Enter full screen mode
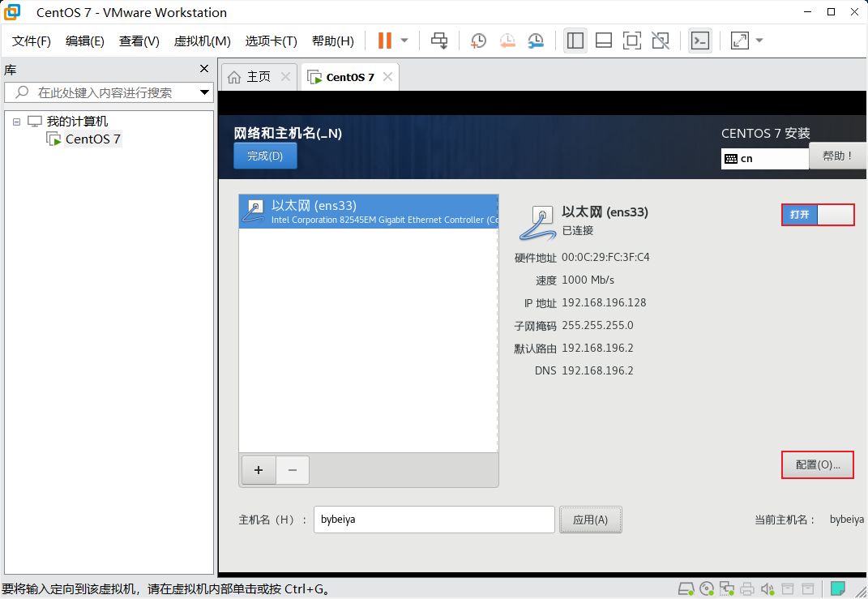 point(632,41)
